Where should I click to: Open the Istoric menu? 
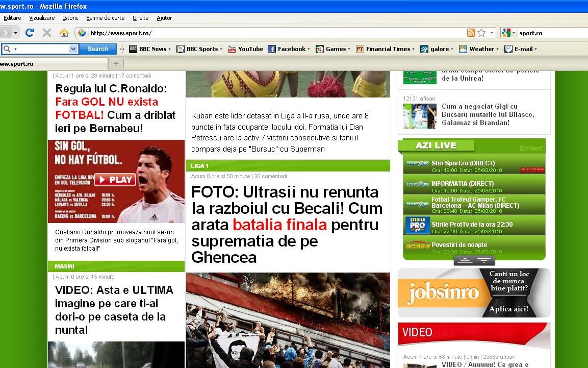[70, 18]
